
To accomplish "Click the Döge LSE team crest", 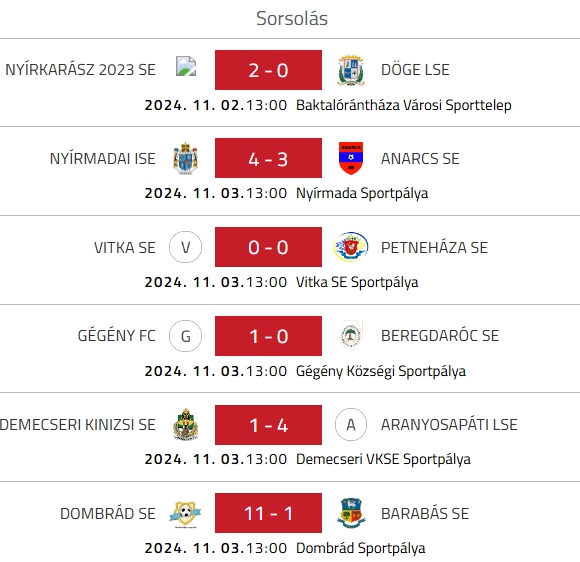I will [351, 70].
